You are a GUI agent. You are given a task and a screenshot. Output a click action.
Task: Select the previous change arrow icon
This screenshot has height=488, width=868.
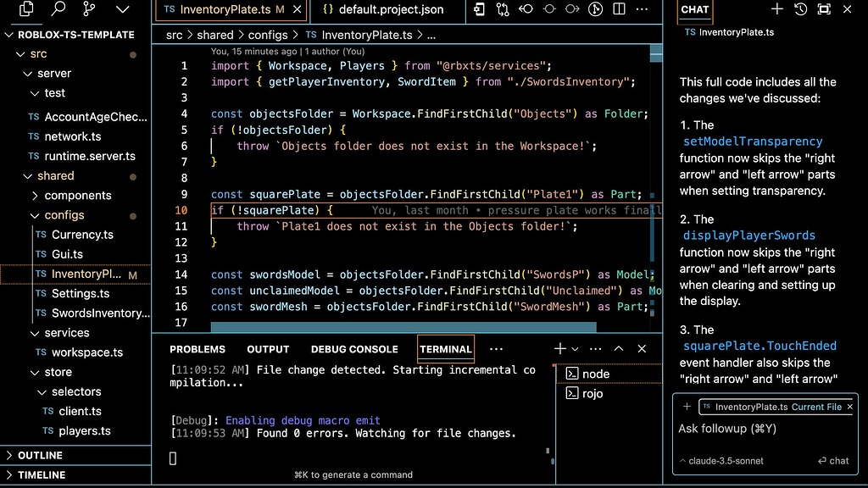527,8
